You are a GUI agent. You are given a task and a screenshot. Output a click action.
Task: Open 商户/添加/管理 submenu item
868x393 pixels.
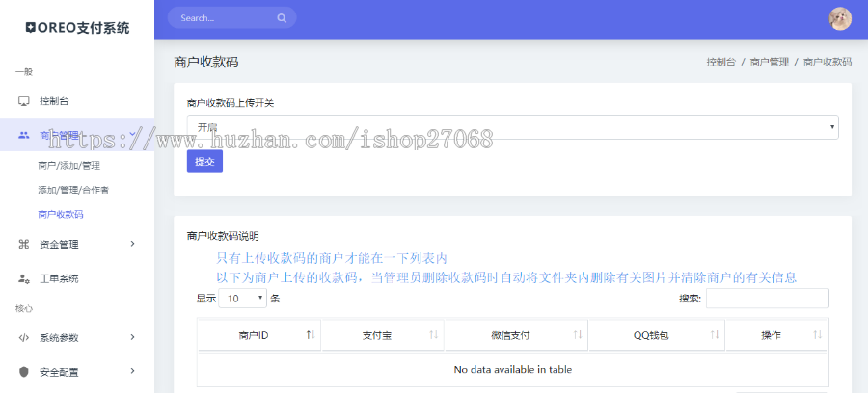coord(69,166)
